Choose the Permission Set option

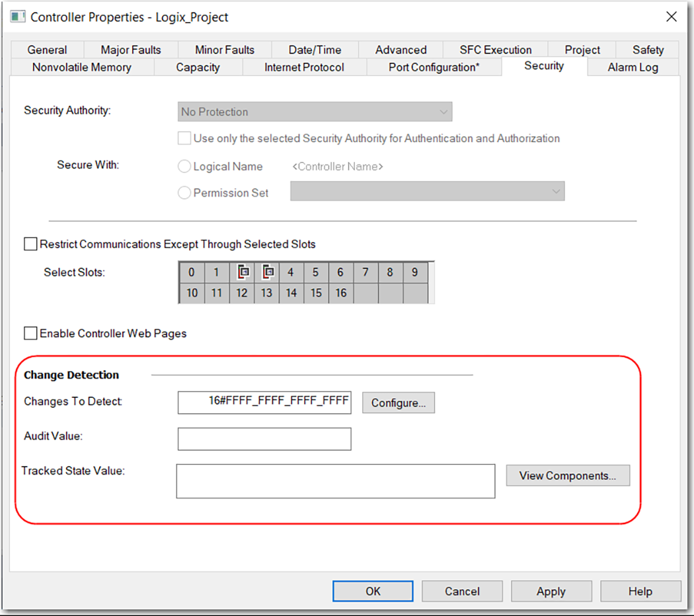(x=184, y=192)
